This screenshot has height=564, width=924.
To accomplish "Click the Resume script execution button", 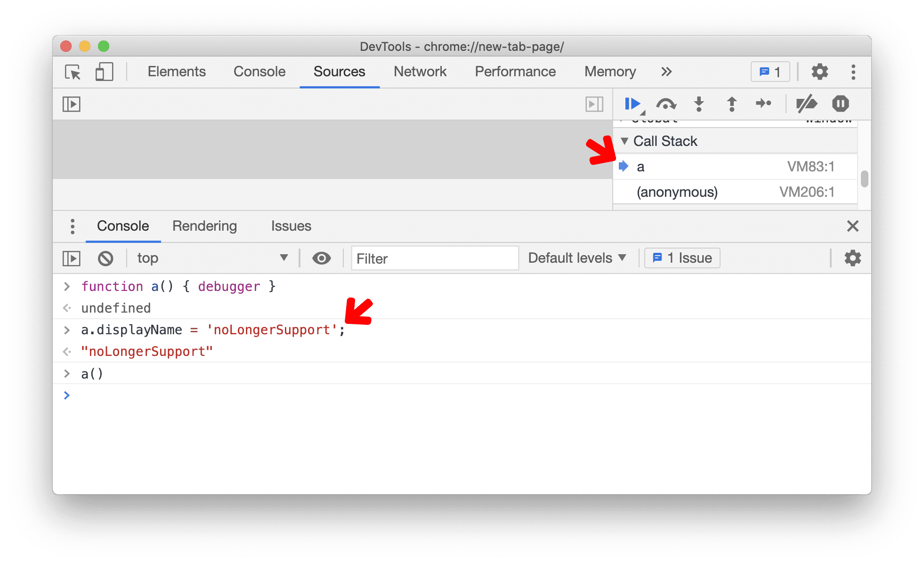I will click(x=630, y=104).
